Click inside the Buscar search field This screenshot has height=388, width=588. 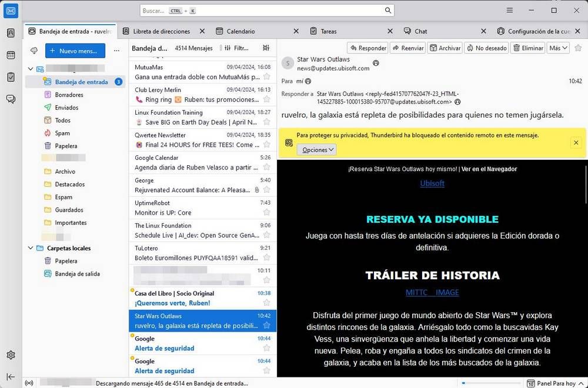(x=265, y=10)
